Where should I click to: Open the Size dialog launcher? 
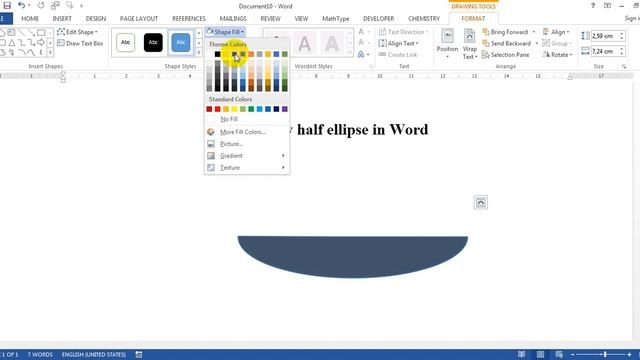coord(624,67)
